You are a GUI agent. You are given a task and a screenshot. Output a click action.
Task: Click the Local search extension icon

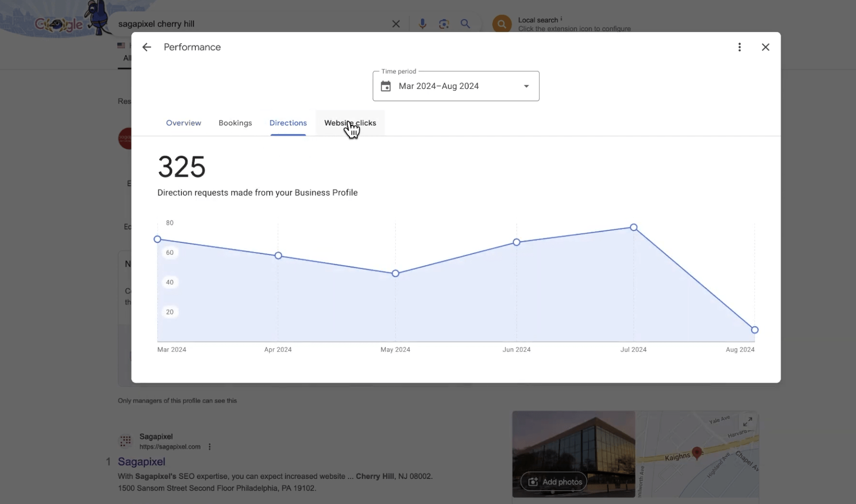501,24
